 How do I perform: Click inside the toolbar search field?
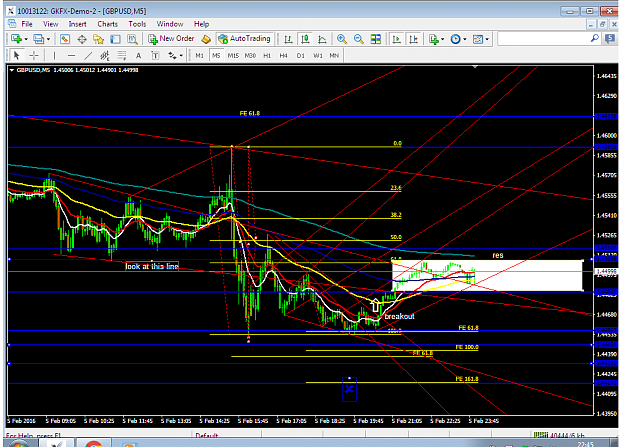pyautogui.click(x=544, y=39)
